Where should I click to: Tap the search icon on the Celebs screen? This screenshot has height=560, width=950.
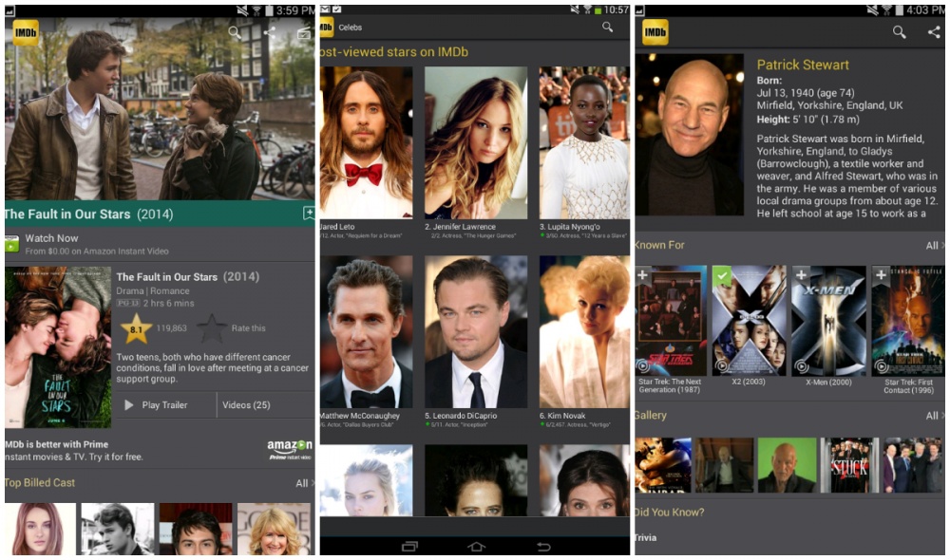(x=607, y=28)
